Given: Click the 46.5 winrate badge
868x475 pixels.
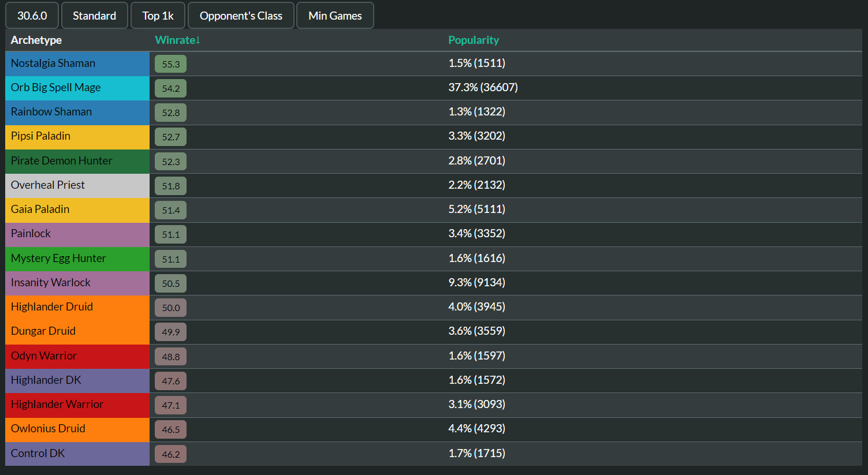Looking at the screenshot, I should point(170,429).
